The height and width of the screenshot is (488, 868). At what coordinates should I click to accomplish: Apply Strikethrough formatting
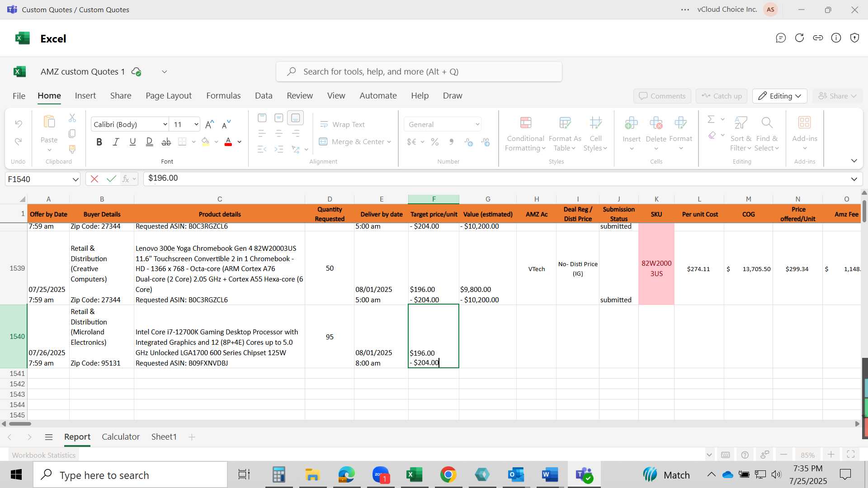click(x=166, y=142)
